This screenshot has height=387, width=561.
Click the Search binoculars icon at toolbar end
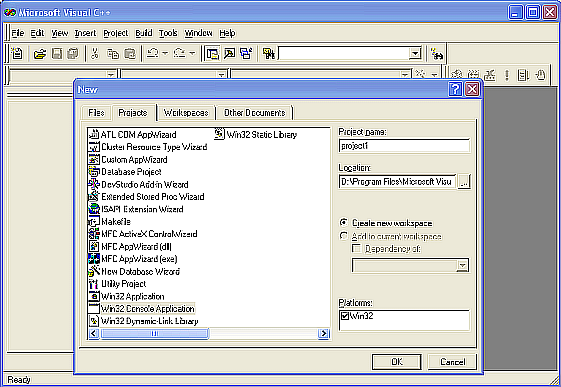437,54
